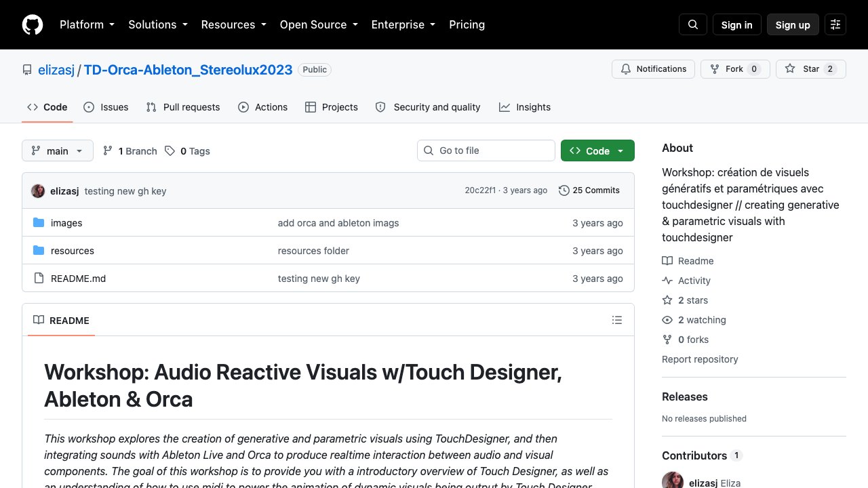Click the book icon next to Readme
The width and height of the screenshot is (868, 488).
point(667,261)
